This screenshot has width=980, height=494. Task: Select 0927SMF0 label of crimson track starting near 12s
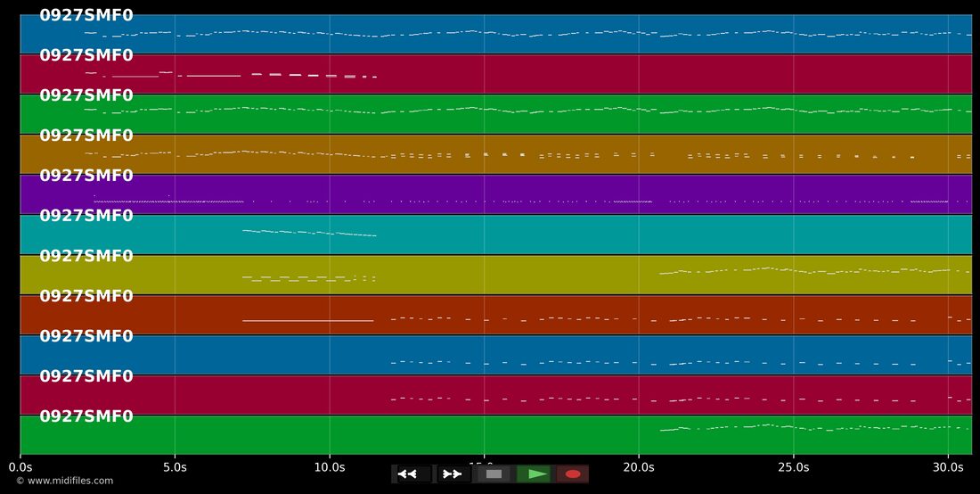[86, 376]
